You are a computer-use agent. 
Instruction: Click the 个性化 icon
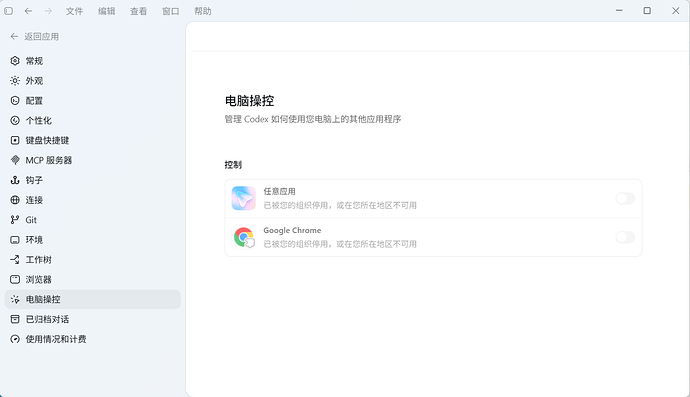coord(15,120)
